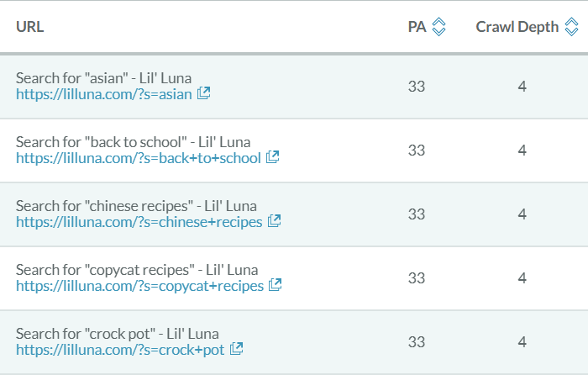Open the ?s=crock+pot URL link
The image size is (588, 375).
coord(120,350)
